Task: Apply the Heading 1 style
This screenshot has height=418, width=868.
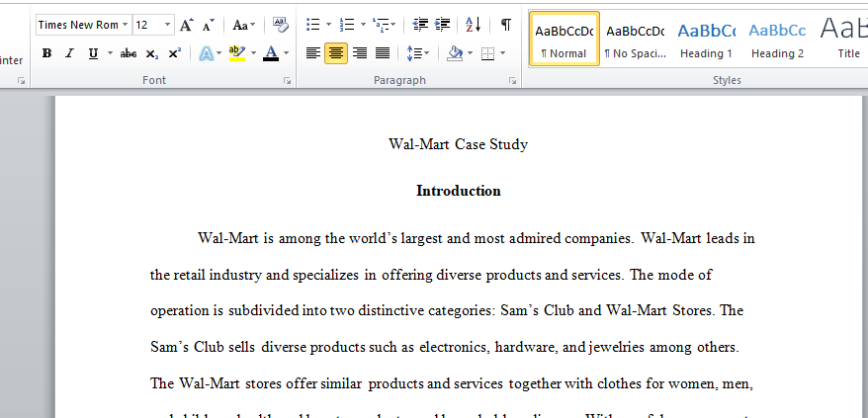Action: pos(706,39)
